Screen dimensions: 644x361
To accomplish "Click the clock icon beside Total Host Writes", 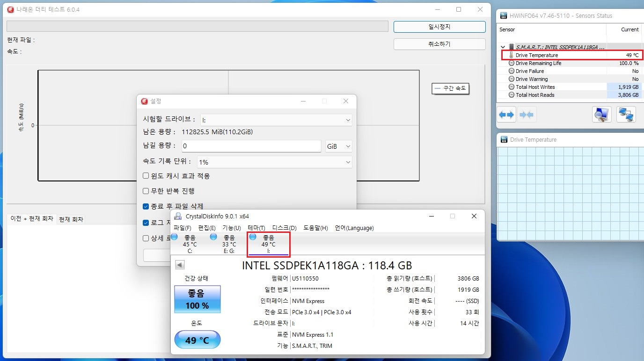I will click(x=512, y=87).
